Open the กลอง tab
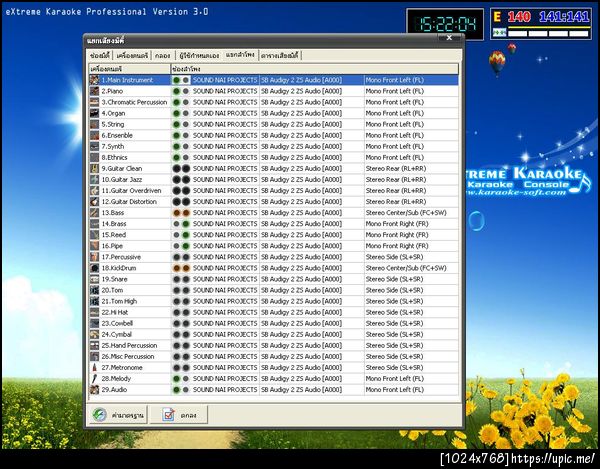The image size is (600, 469). [163, 55]
